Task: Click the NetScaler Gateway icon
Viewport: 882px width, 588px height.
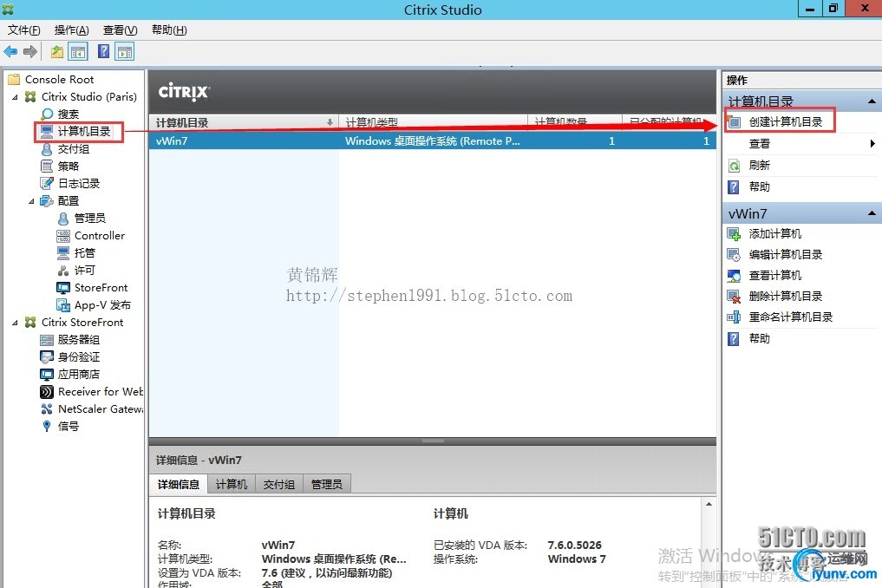Action: coord(47,409)
